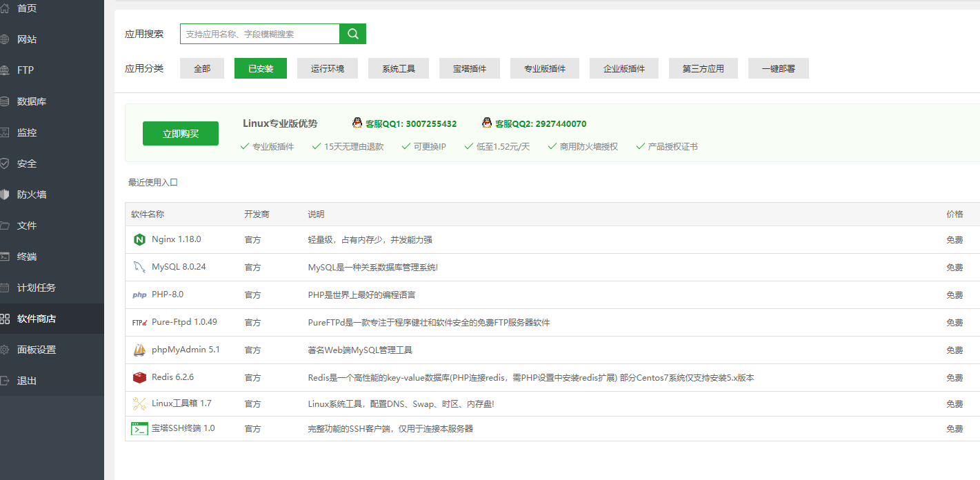Click the 数据库 database icon in sidebar
The image size is (980, 480).
click(x=4, y=101)
